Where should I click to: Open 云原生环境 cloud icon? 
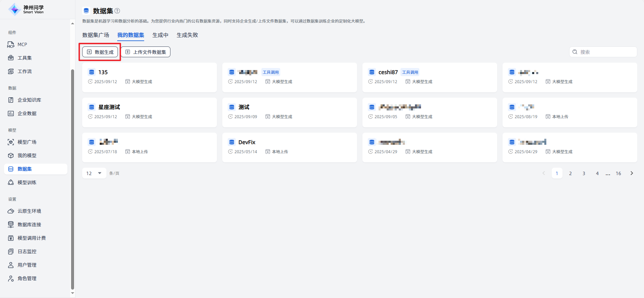click(x=11, y=211)
